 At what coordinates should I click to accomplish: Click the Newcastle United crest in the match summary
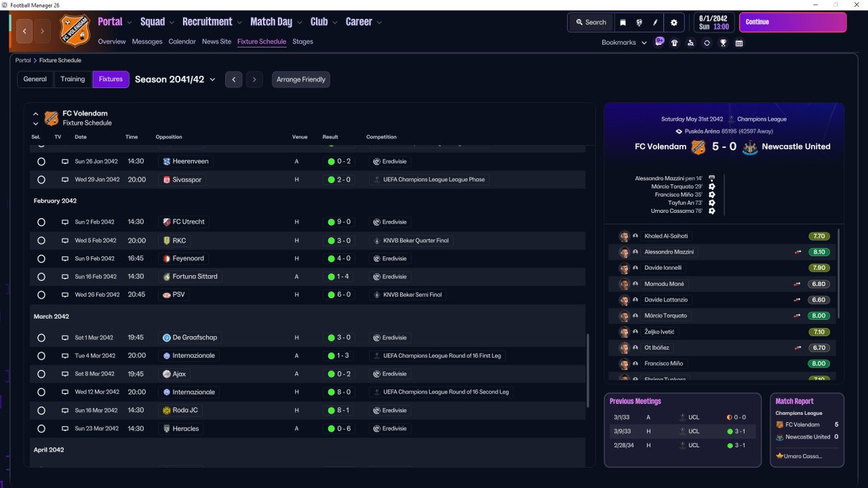click(750, 147)
